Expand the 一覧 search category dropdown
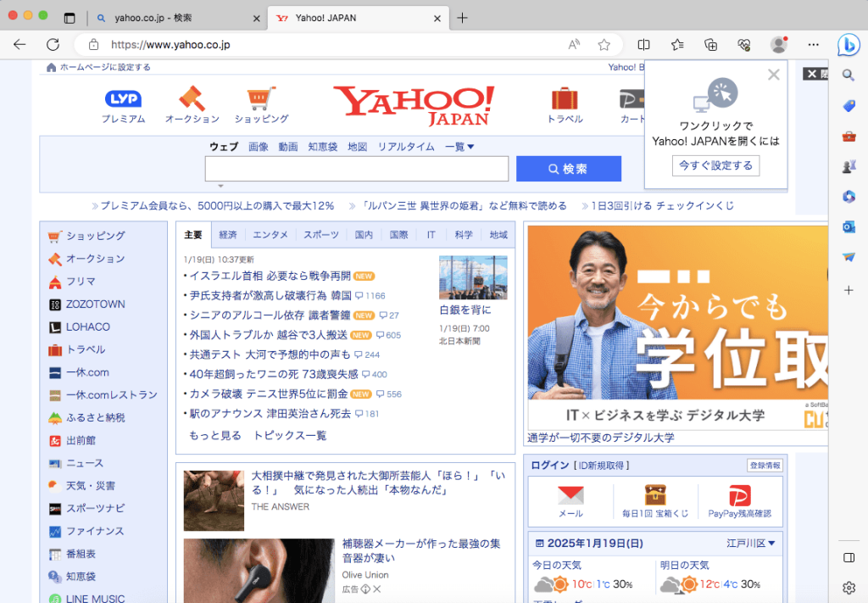Image resolution: width=868 pixels, height=603 pixels. click(459, 147)
